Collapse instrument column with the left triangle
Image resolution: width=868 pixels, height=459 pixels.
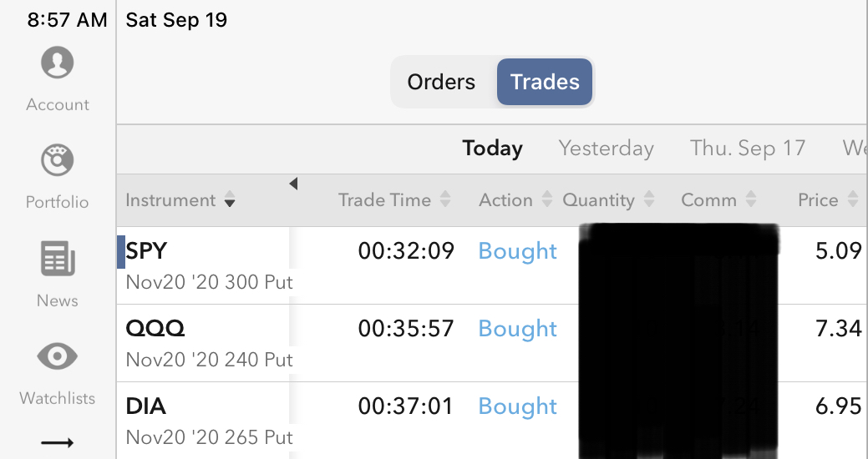[293, 184]
